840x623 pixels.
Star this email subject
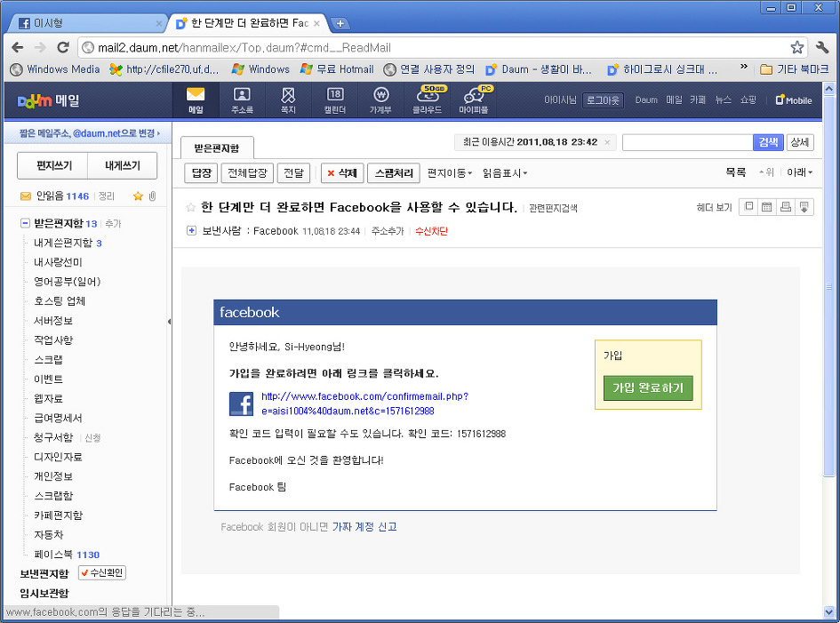click(190, 207)
